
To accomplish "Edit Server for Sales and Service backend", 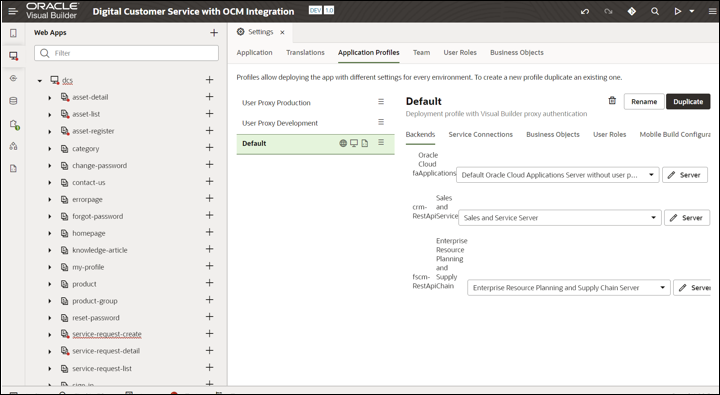I will click(x=686, y=218).
